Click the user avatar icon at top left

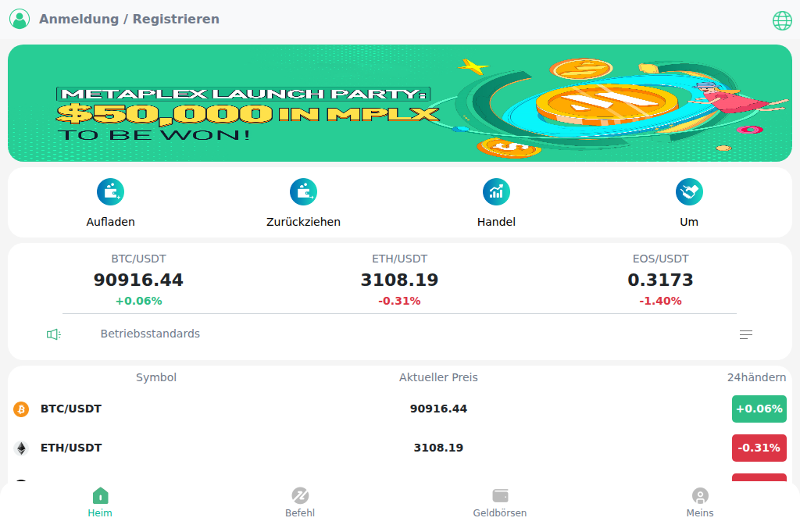(20, 19)
